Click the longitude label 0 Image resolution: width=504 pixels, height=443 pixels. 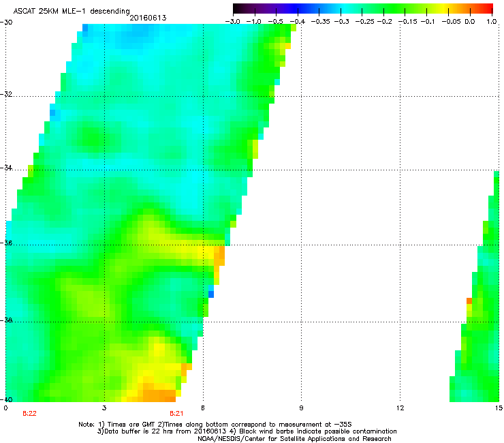tap(5, 408)
